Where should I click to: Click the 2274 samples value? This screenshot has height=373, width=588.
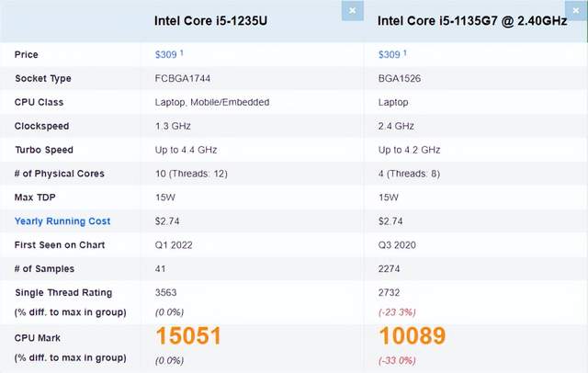389,269
